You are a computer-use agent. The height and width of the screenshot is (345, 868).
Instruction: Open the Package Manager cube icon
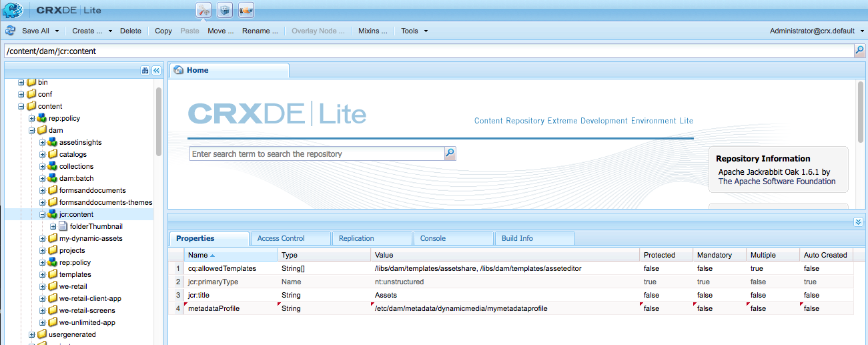[x=225, y=10]
